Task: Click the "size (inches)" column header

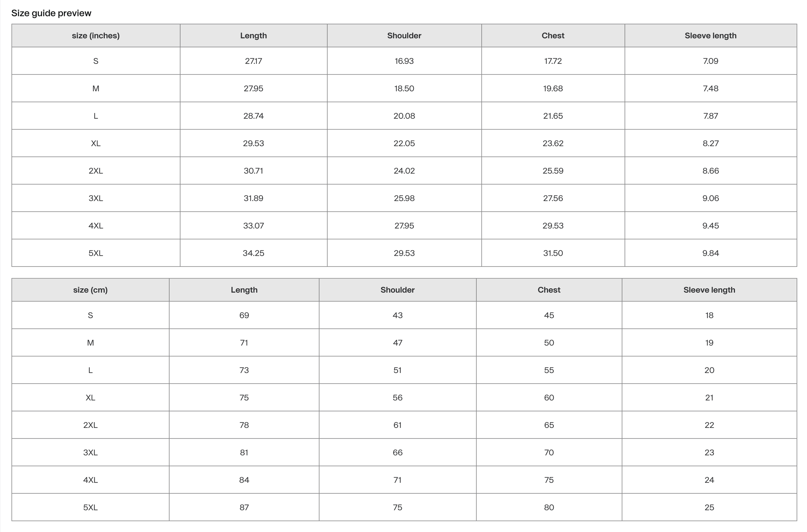Action: point(96,35)
